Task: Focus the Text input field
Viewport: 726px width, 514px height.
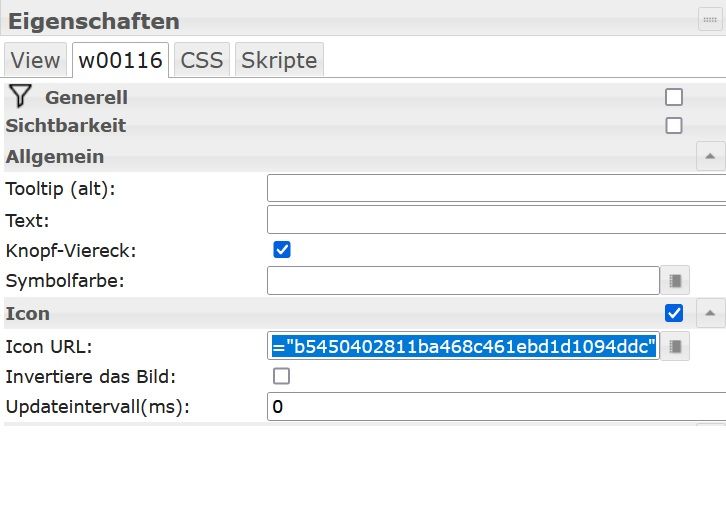Action: coord(496,219)
